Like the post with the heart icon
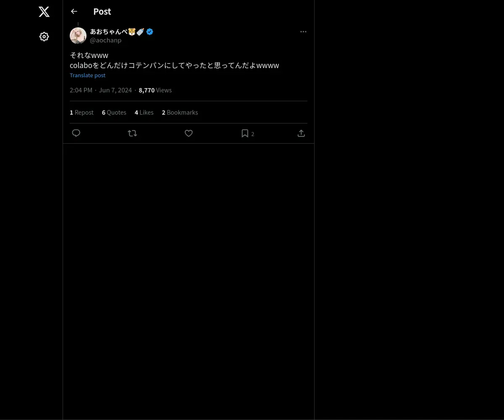The width and height of the screenshot is (504, 420). [189, 133]
